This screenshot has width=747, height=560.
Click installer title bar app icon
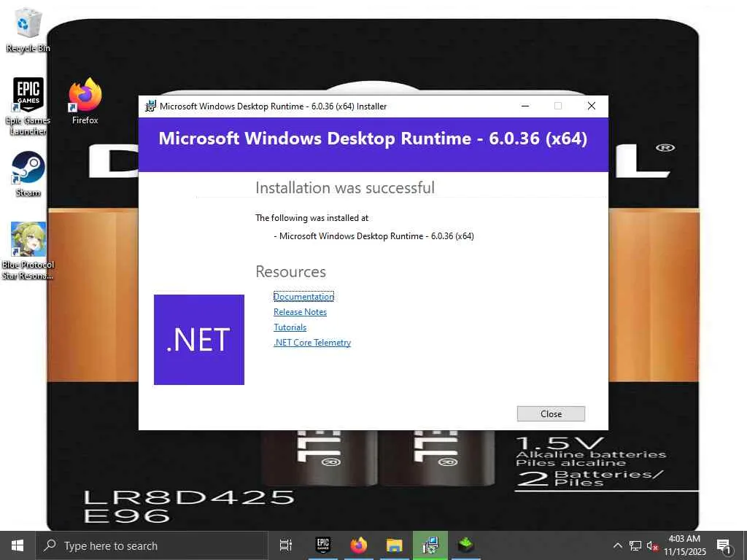tap(150, 106)
